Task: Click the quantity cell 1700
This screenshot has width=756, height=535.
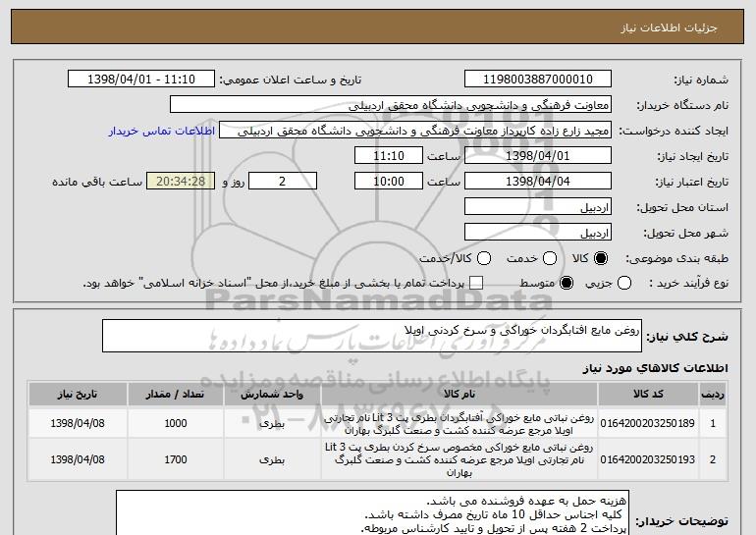Action: pyautogui.click(x=176, y=459)
